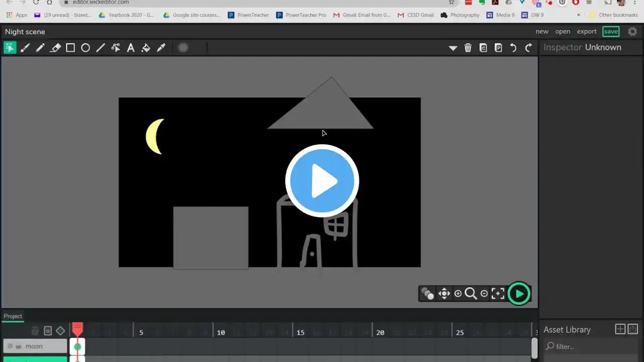Pick the Rectangle shape tool
Image resolution: width=644 pixels, height=362 pixels.
70,48
